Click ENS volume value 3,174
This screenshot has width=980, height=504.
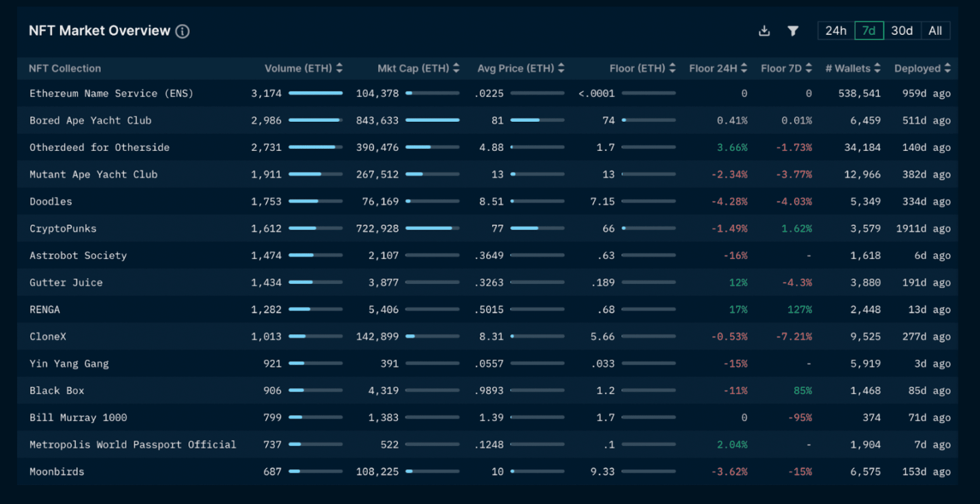point(266,94)
